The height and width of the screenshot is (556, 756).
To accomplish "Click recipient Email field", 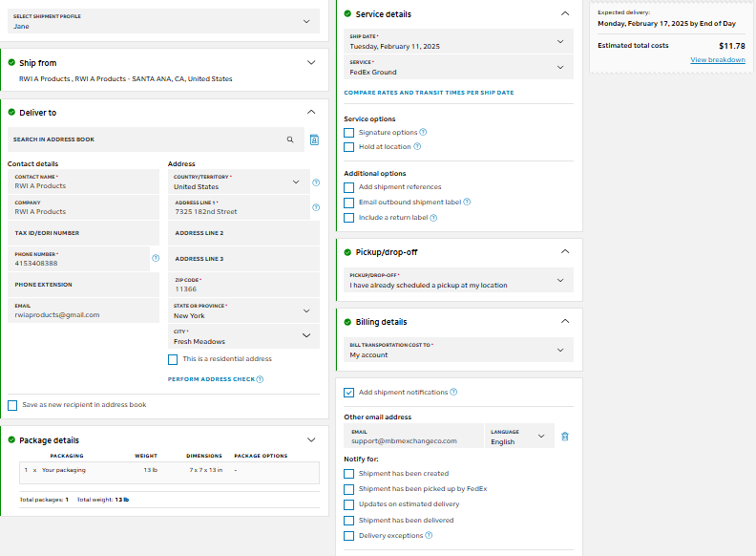I will click(x=83, y=310).
